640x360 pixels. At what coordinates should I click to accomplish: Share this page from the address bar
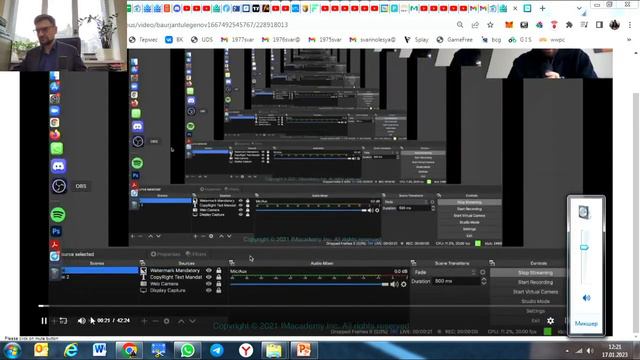(475, 25)
